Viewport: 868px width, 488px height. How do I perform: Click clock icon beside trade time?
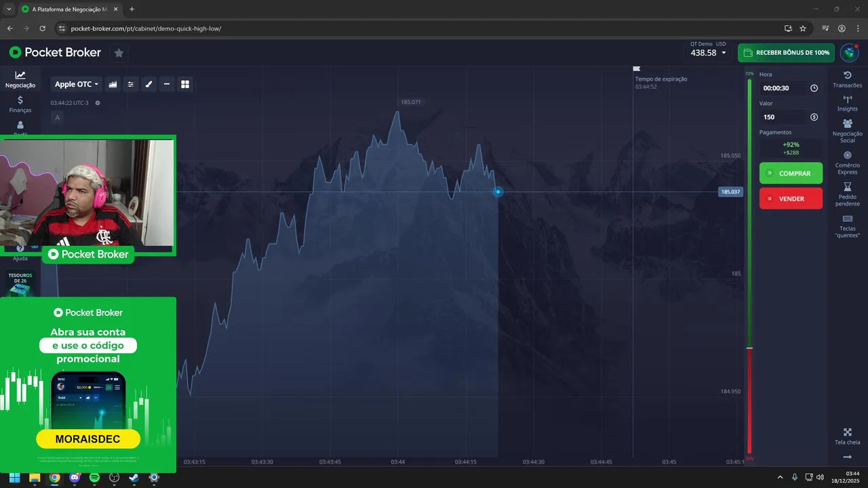click(x=814, y=88)
